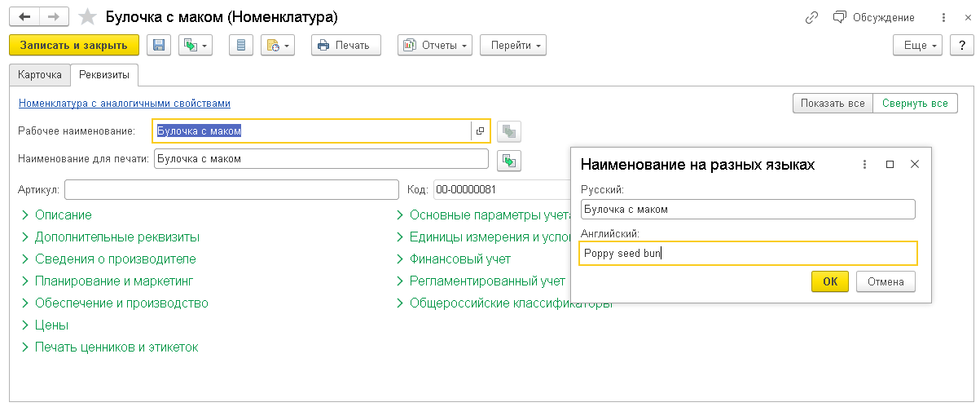Open the Обсуждение discussion panel
This screenshot has height=407, width=980.
[x=874, y=17]
